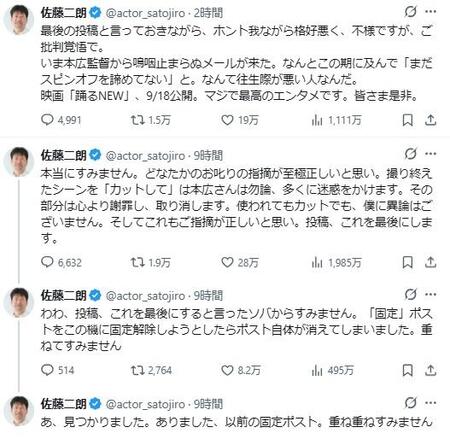
Task: Bookmark the 2時間 post
Action: point(407,120)
